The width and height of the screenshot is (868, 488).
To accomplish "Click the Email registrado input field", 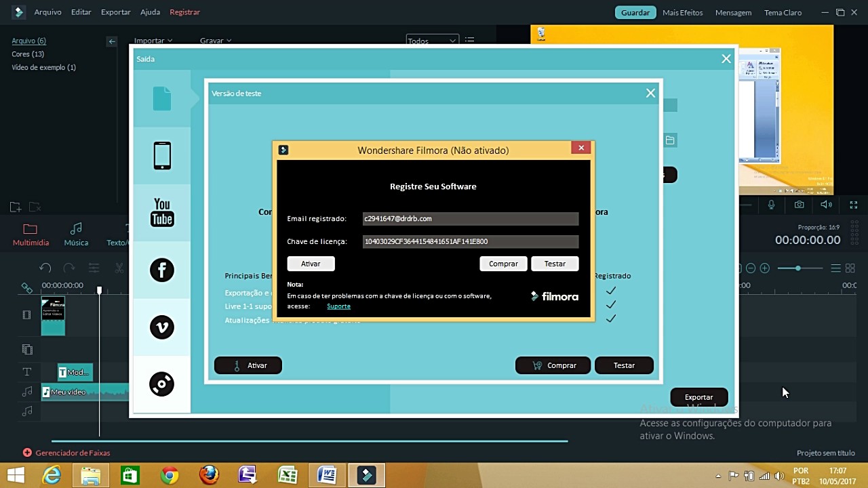I will coord(471,218).
